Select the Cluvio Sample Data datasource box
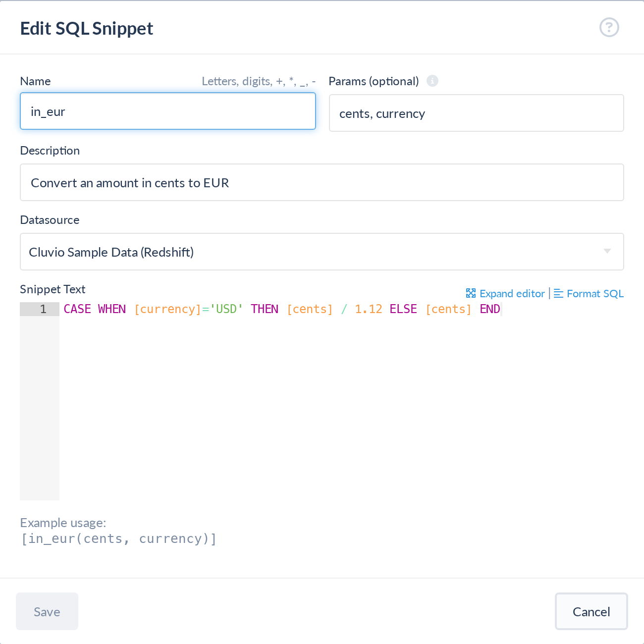This screenshot has height=644, width=644. coord(322,252)
